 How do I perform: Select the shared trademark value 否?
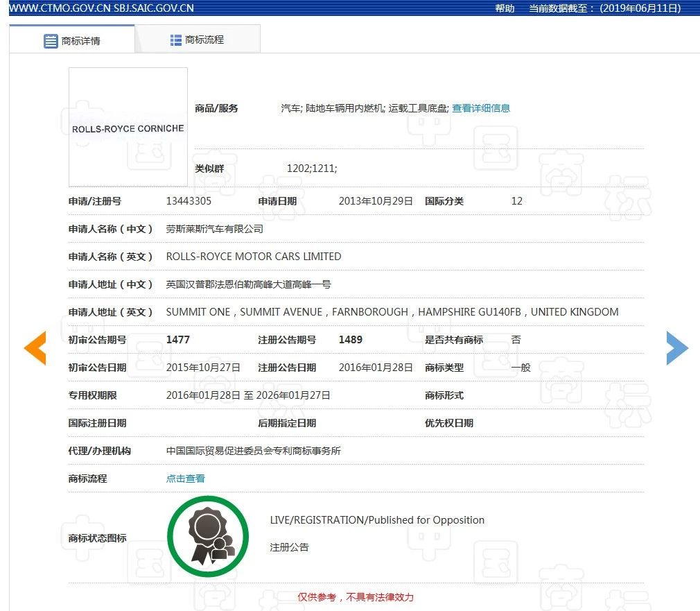coord(516,339)
